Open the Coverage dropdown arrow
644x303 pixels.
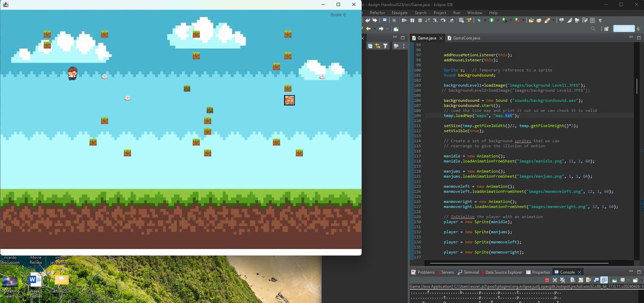click(510, 20)
